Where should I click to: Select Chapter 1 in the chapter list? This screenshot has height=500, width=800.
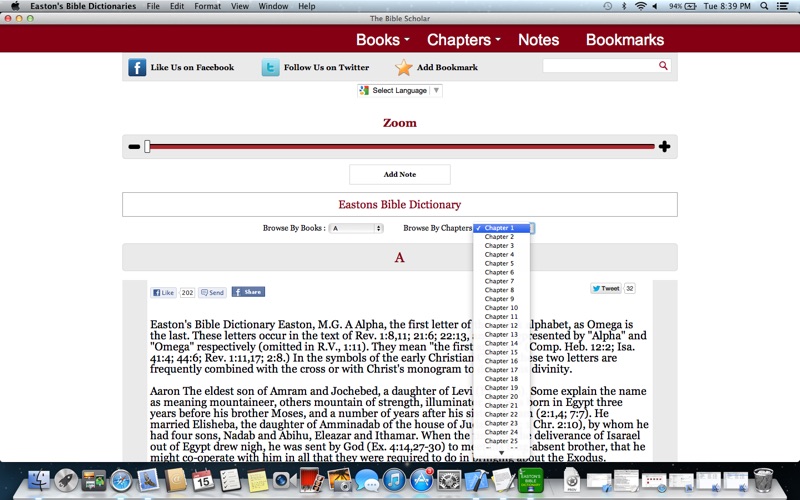pos(502,228)
